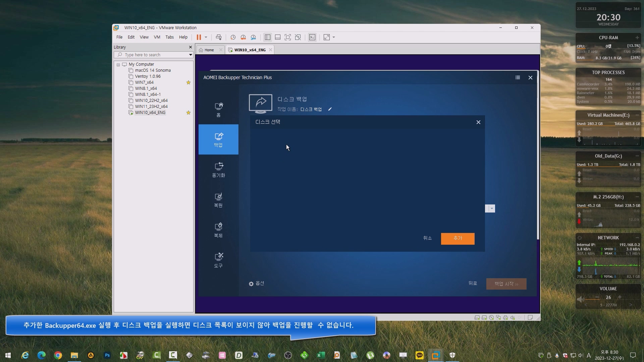
Task: Select WIN10_22H2_x64 in library
Action: (151, 101)
